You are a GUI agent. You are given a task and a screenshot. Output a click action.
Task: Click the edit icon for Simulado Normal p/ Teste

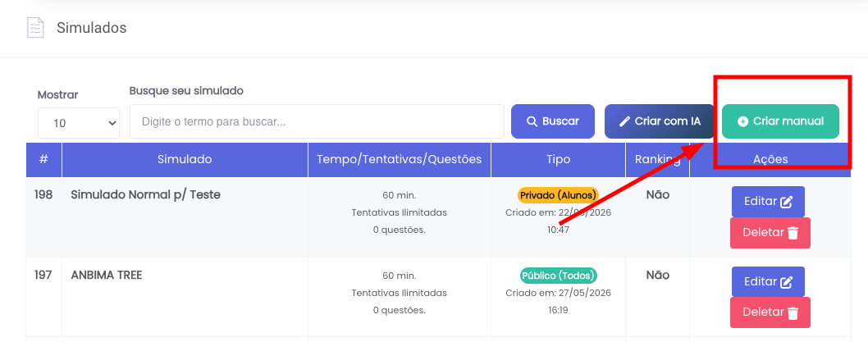786,202
